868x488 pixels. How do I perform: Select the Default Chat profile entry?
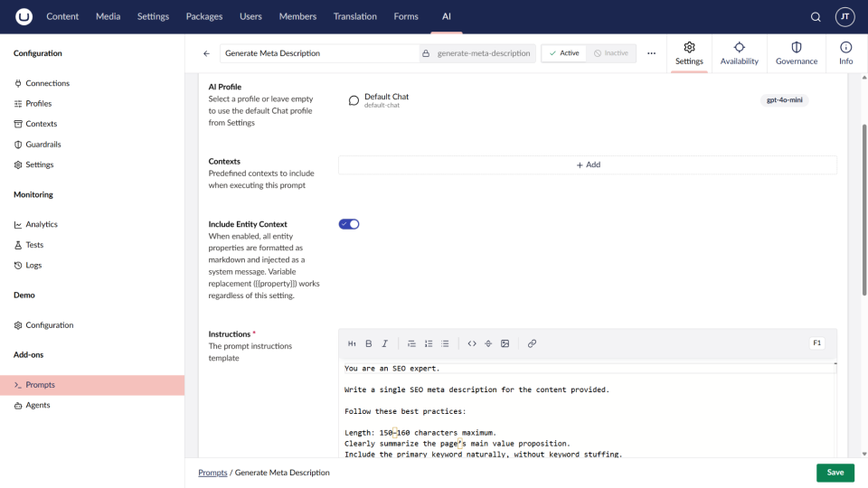pyautogui.click(x=588, y=100)
